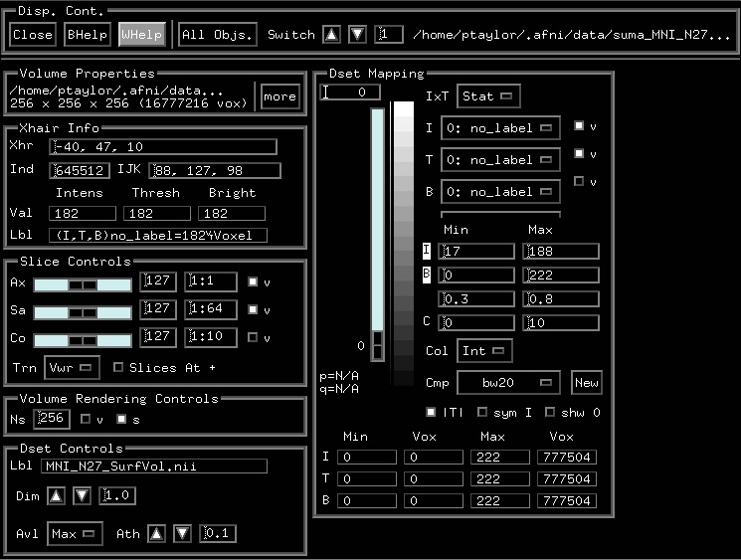Open the Col Int option menu
Viewport: 741px width, 560px height.
pos(484,351)
